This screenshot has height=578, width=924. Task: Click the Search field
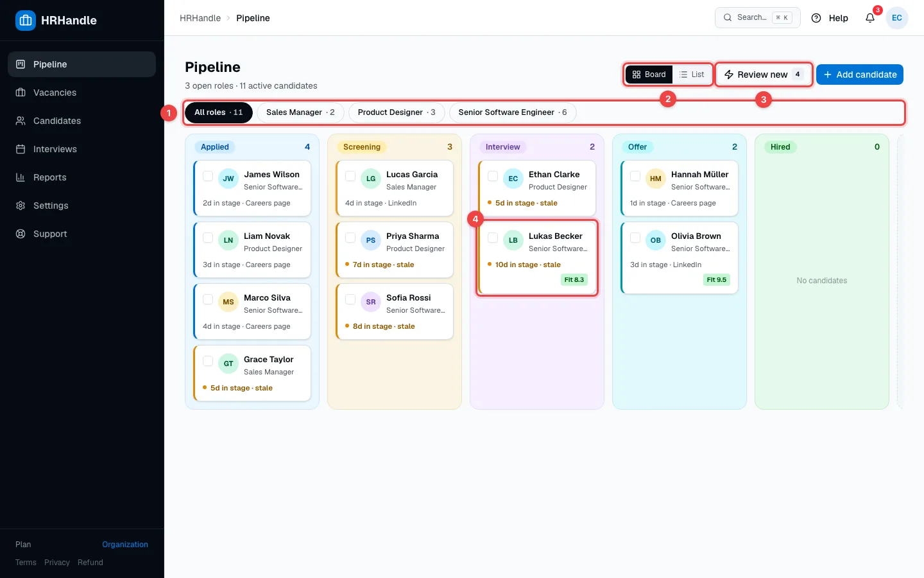point(758,18)
